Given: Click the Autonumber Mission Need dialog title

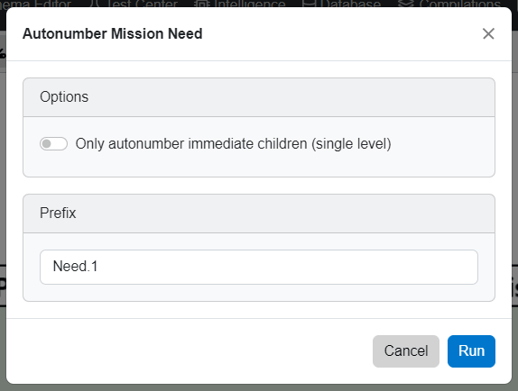Looking at the screenshot, I should pyautogui.click(x=112, y=34).
